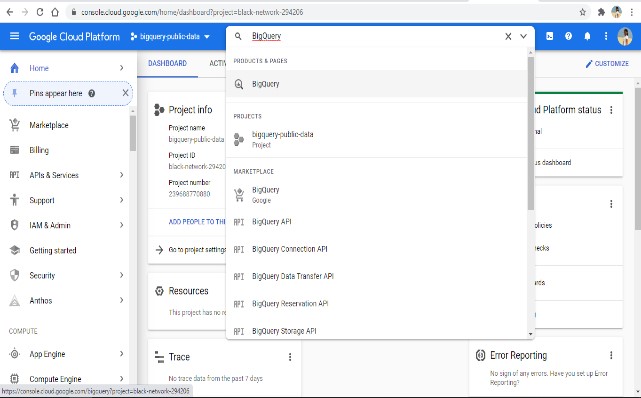Open Google account avatar in console header
Screen dimensions: 641x398
(x=625, y=36)
